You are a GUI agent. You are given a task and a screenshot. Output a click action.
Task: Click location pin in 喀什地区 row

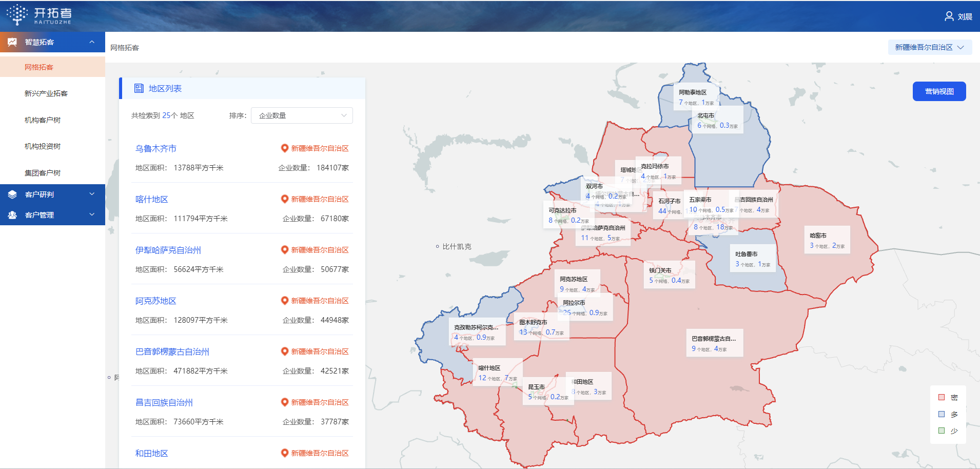point(284,199)
